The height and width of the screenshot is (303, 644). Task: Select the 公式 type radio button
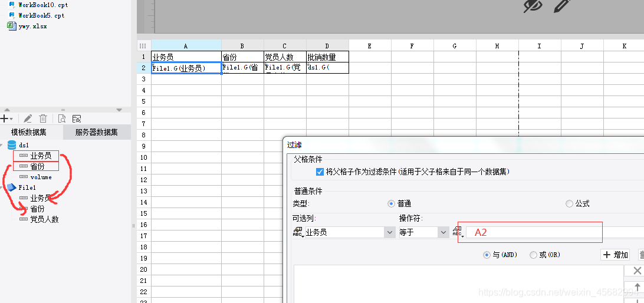[569, 203]
